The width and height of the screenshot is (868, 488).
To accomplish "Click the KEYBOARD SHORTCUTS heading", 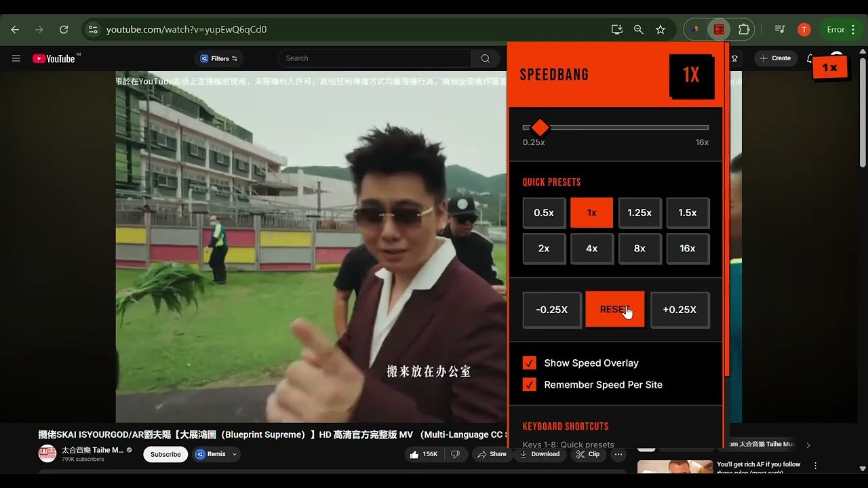I will point(566,426).
